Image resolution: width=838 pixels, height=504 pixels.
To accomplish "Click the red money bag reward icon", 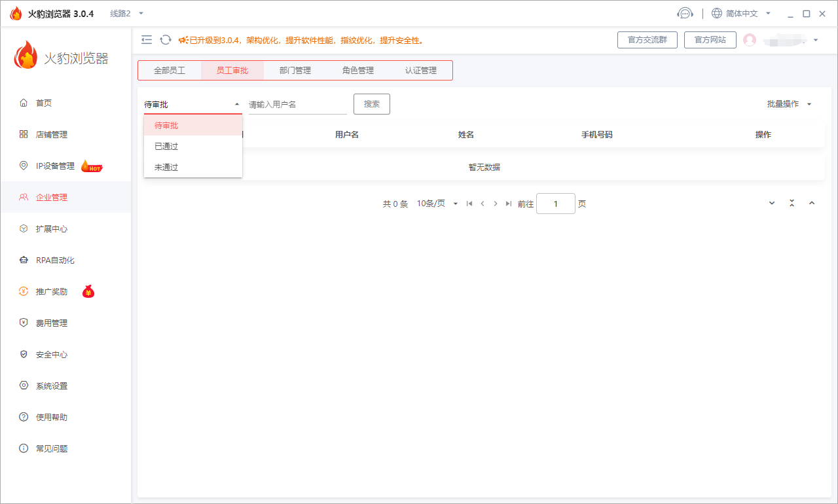I will [x=88, y=292].
